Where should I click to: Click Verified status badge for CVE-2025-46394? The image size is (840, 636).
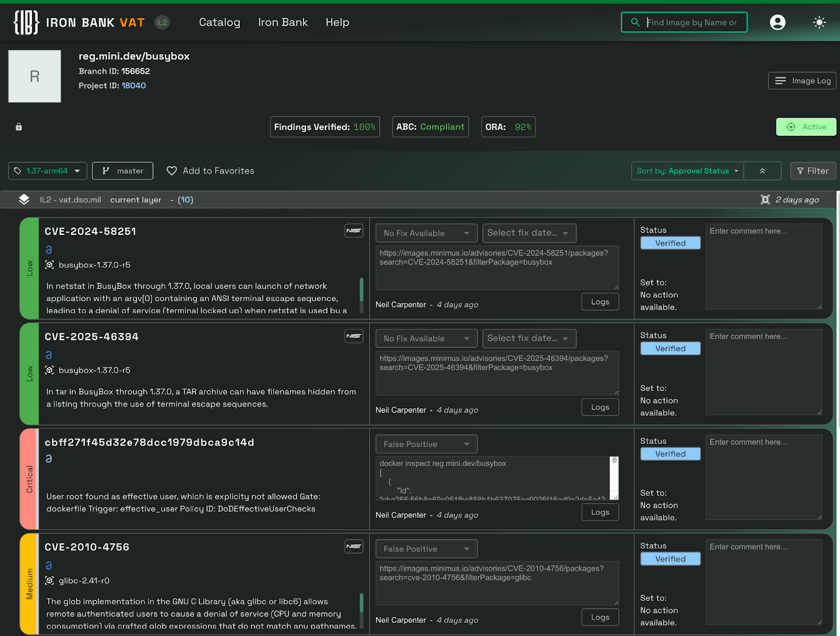[670, 348]
